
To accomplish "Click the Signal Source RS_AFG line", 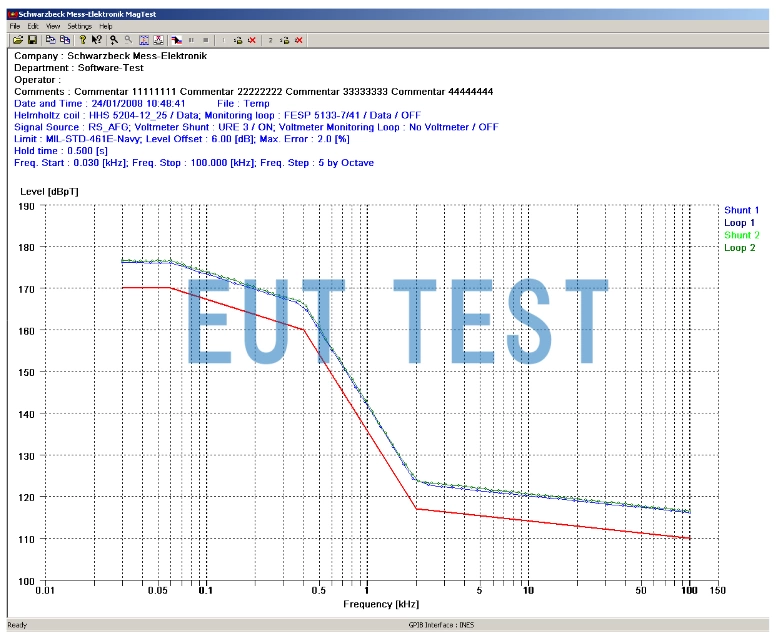I will (256, 127).
